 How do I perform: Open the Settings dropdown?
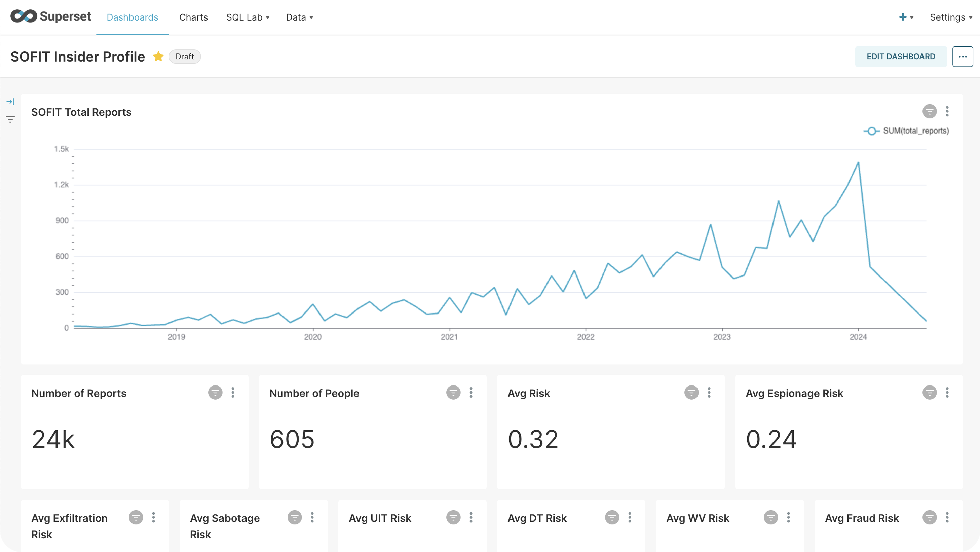[951, 17]
